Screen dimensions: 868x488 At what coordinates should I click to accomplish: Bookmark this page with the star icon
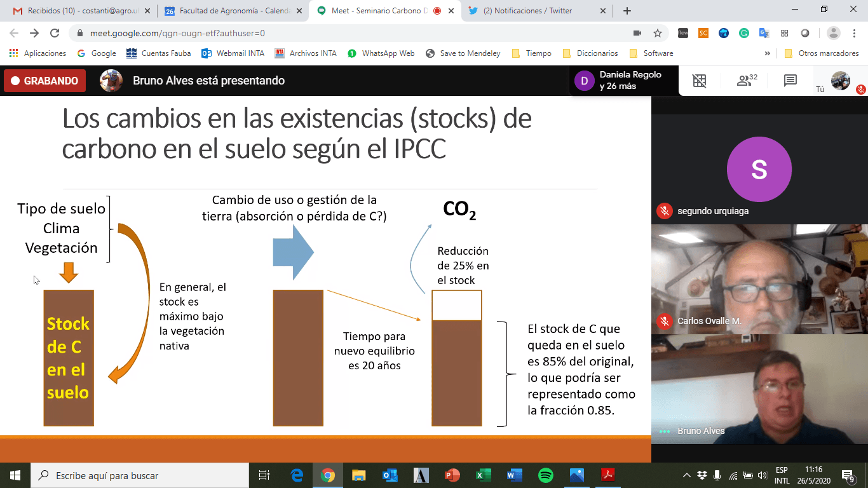(658, 33)
